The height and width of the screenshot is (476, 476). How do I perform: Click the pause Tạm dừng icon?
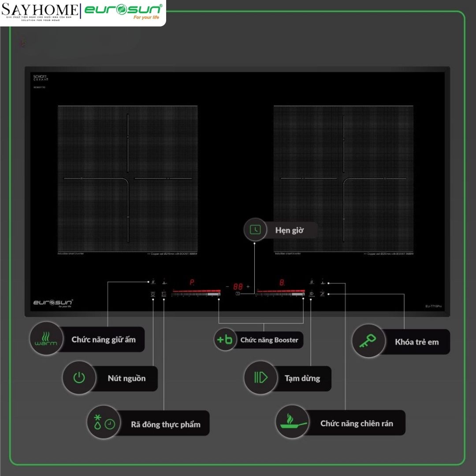(261, 378)
